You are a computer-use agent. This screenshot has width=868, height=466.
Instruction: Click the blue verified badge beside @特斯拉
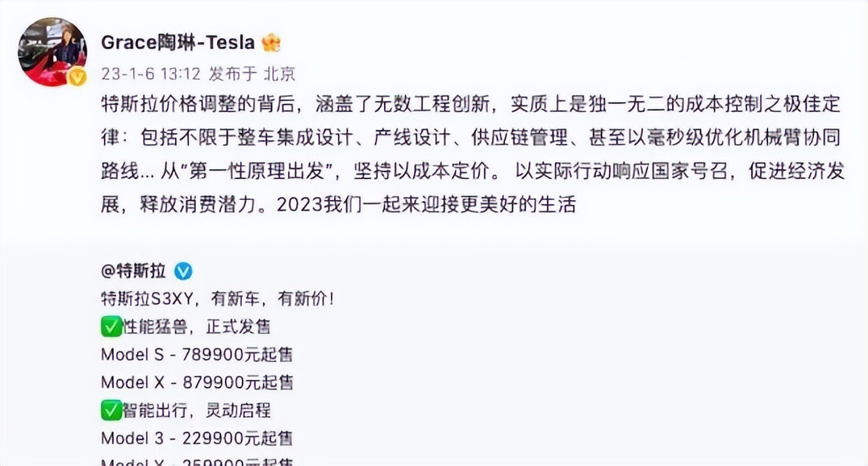click(183, 271)
